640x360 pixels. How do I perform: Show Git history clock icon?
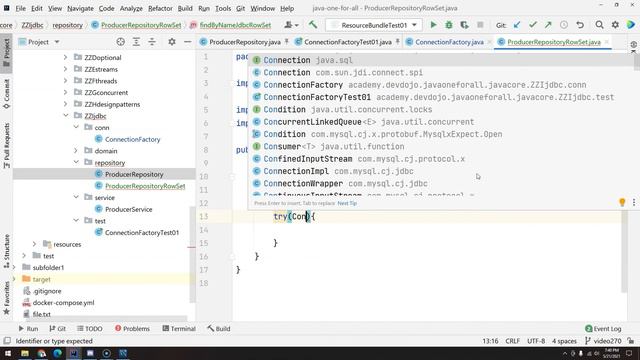point(564,25)
